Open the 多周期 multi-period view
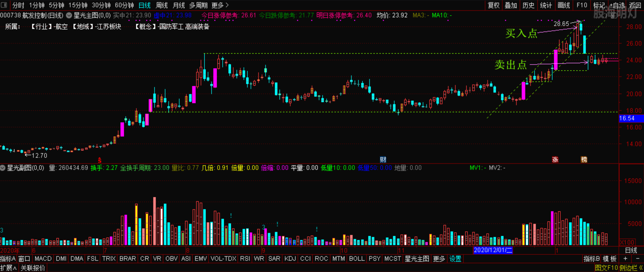Screen dimensions: 644x272 coord(198,5)
